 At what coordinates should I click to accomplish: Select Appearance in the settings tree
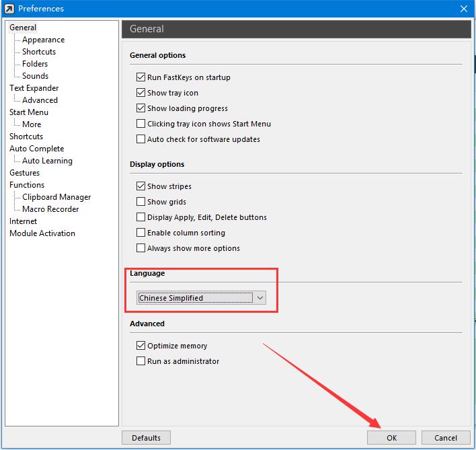click(x=43, y=40)
